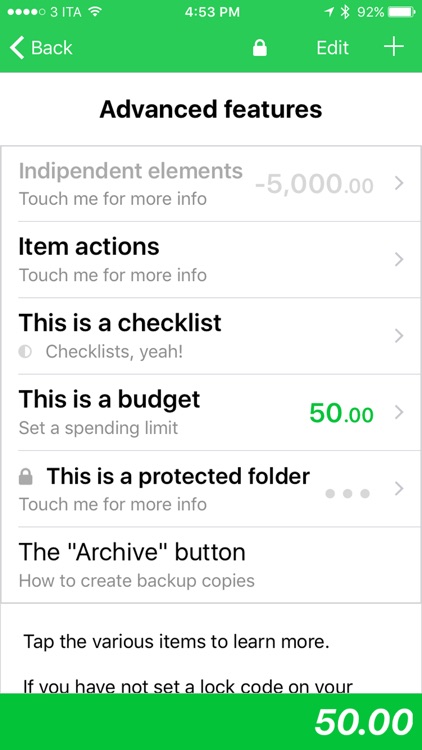Open Indipendent elements via its chevron
Viewport: 422px width, 750px height.
tap(399, 183)
